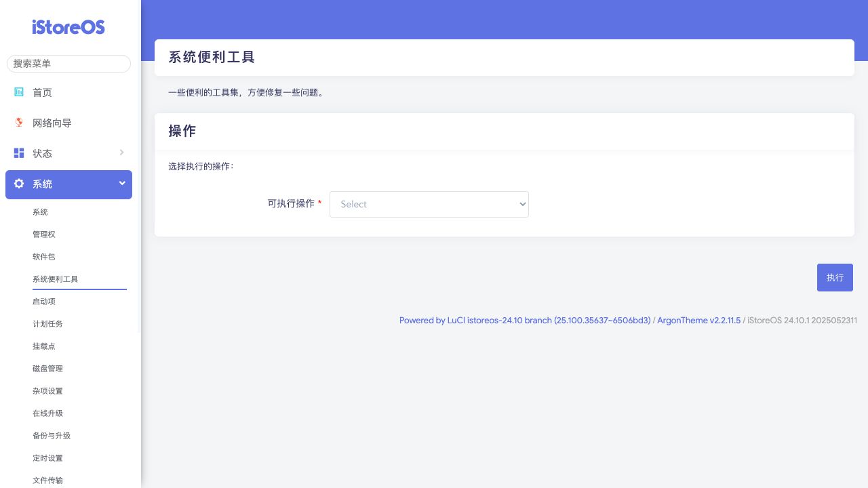Open the 可执行操作 Select dropdown
The height and width of the screenshot is (488, 868).
429,204
